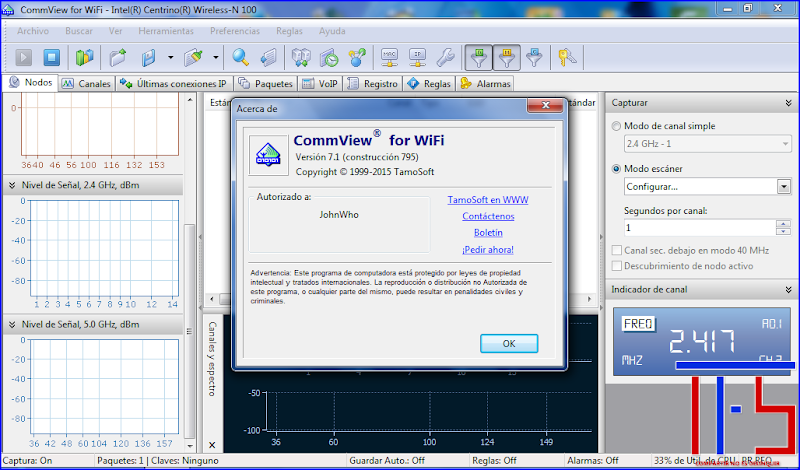Click the right panel splitter collapse arrow
Image resolution: width=800 pixels, height=470 pixels.
coord(601,237)
